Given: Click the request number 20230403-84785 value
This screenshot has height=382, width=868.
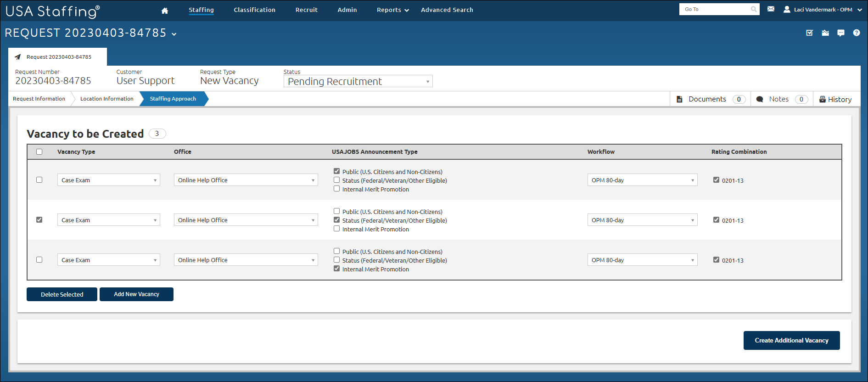Looking at the screenshot, I should (x=53, y=81).
